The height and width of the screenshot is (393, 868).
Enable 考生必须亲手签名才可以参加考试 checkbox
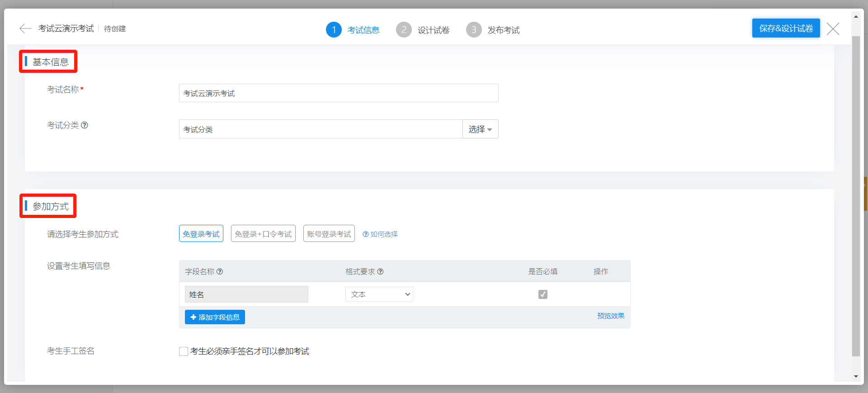(x=184, y=351)
